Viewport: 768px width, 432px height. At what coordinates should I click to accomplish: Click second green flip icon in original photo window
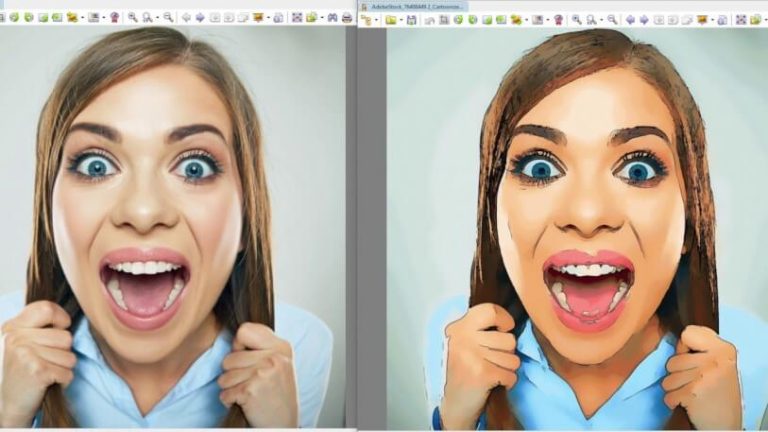(x=57, y=18)
